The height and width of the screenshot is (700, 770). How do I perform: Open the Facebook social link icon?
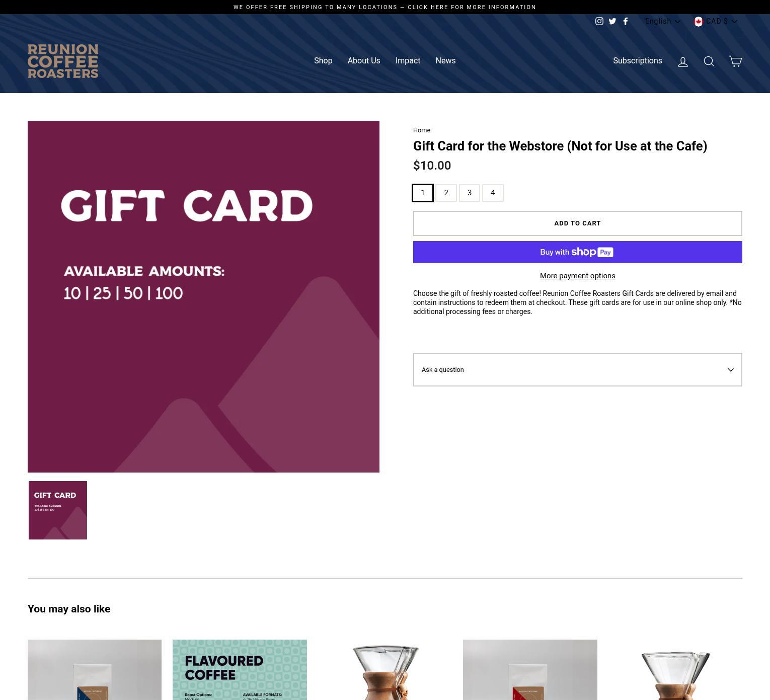[x=626, y=21]
